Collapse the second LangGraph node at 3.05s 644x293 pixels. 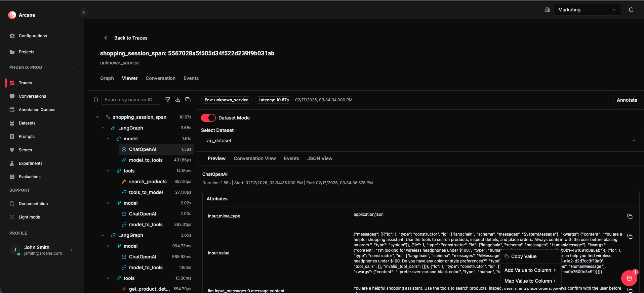tap(103, 235)
